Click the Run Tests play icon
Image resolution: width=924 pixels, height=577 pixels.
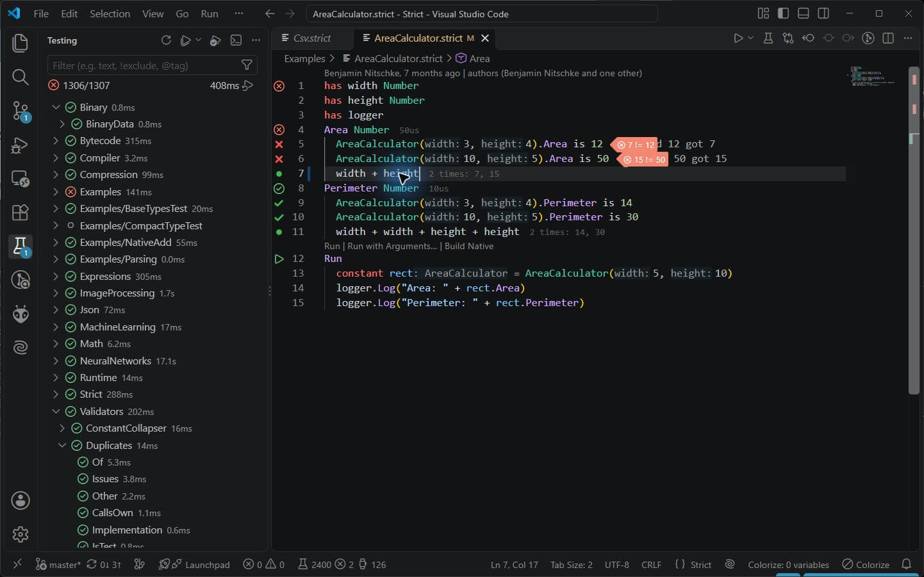[x=186, y=40]
